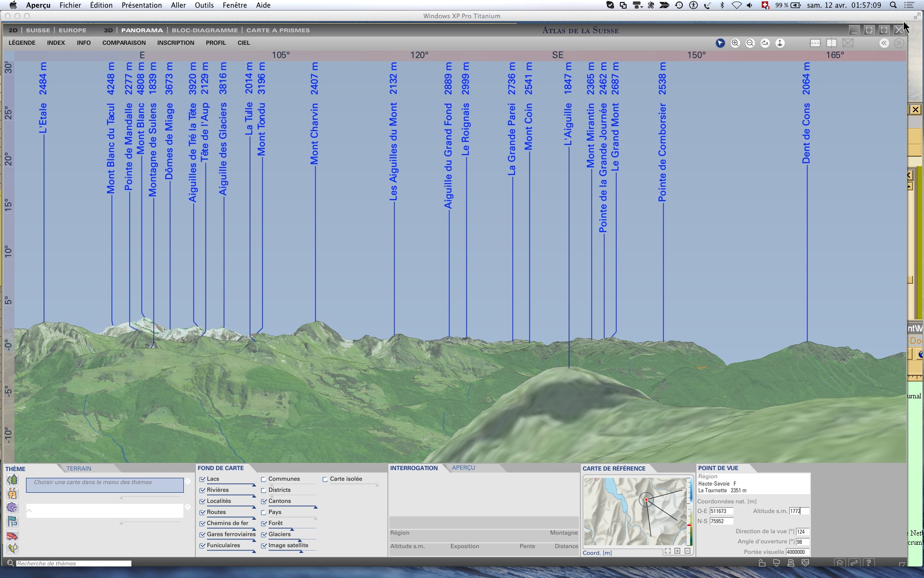Click the viewpoint eye tool icon
Image resolution: width=924 pixels, height=578 pixels.
click(780, 43)
